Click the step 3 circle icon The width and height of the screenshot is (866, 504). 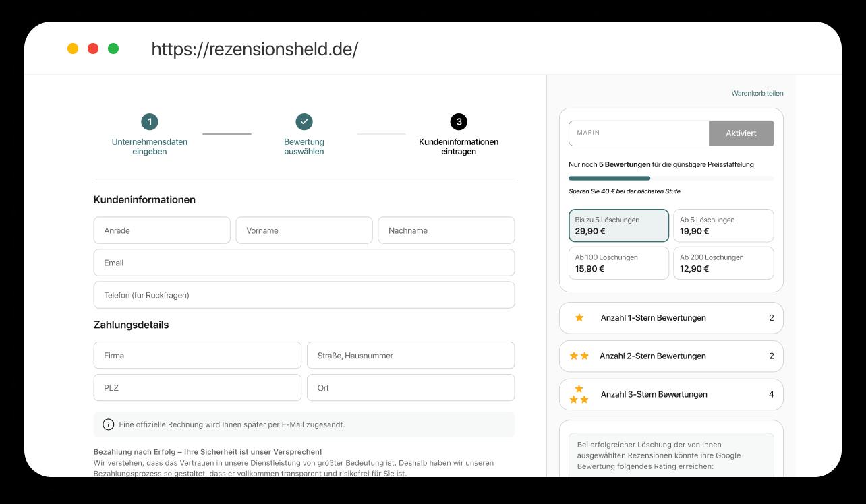[x=459, y=122]
